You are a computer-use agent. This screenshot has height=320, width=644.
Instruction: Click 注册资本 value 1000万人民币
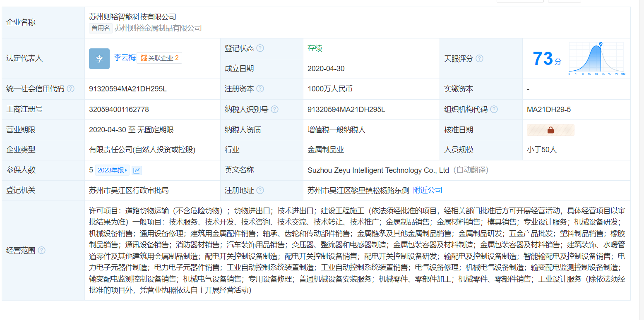coord(330,89)
